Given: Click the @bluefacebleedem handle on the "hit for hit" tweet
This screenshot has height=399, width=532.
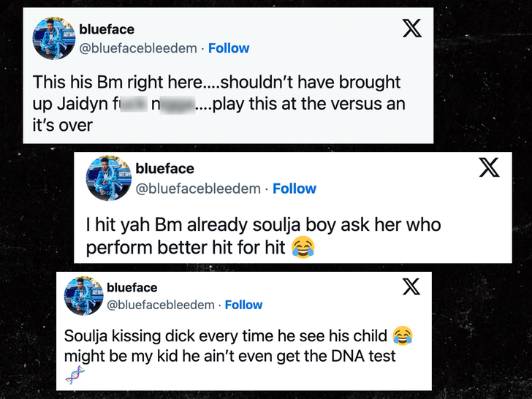Looking at the screenshot, I should 198,189.
